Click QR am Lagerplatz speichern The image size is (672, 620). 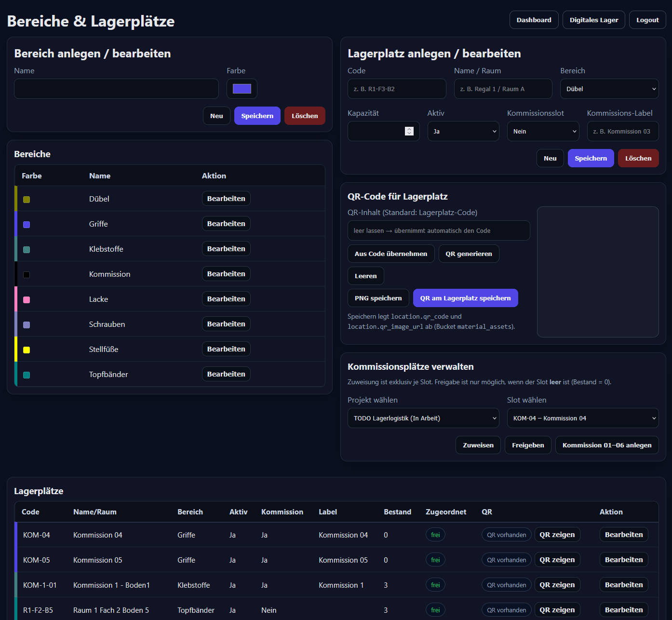point(465,298)
